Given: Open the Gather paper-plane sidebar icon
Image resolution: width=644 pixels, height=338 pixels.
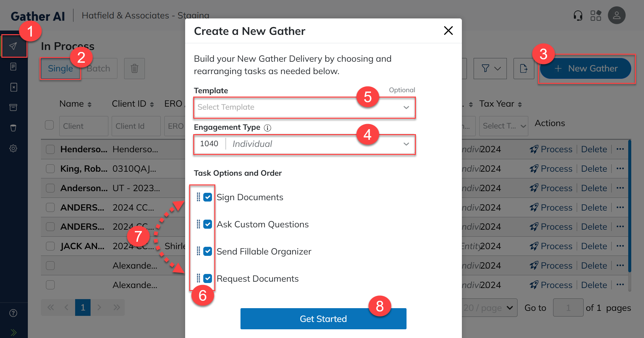Looking at the screenshot, I should [x=13, y=46].
